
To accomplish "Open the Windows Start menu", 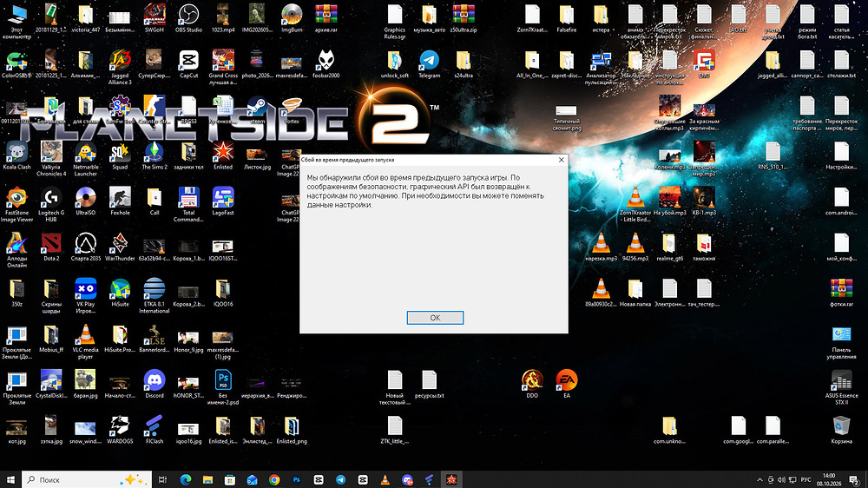I will tap(10, 479).
